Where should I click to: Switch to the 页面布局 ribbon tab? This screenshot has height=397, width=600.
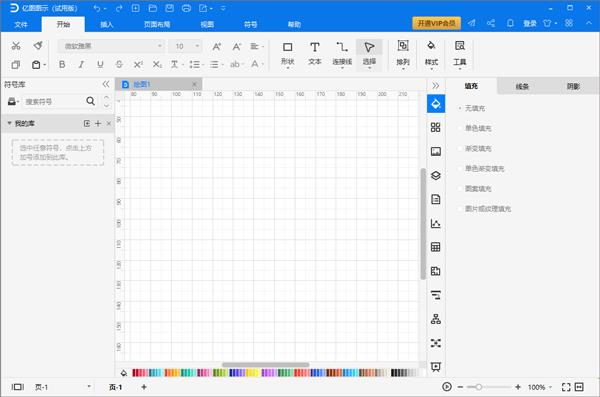(x=157, y=25)
